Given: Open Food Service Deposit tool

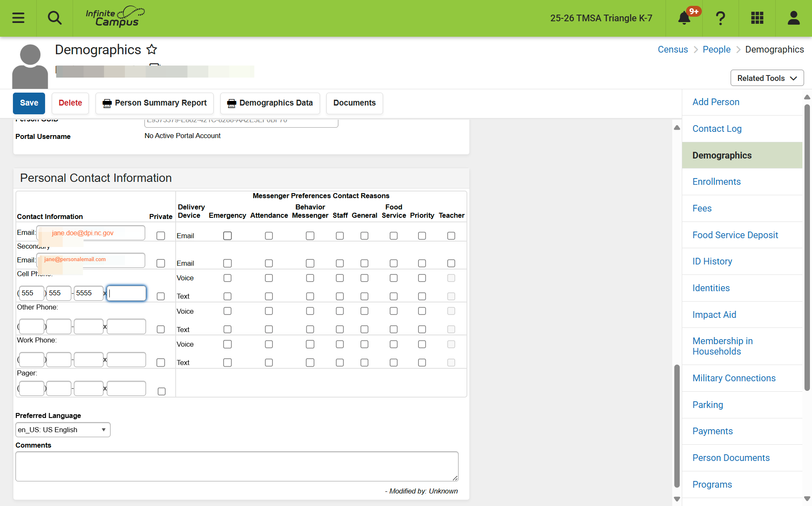Looking at the screenshot, I should pos(735,235).
